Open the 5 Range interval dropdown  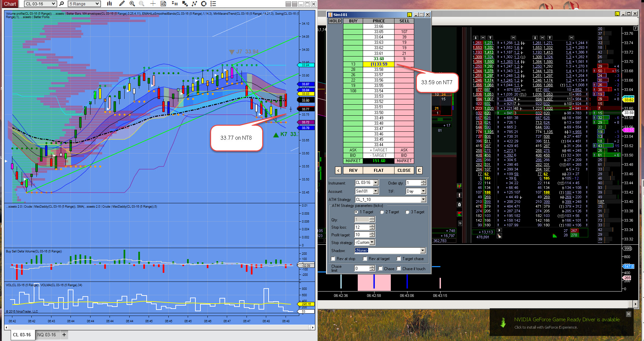84,4
